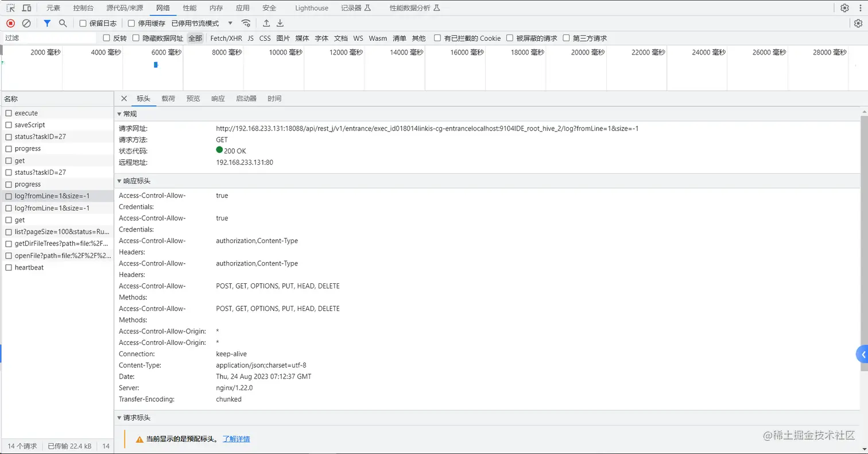Viewport: 868px width, 454px height.
Task: Filter requests by CSS type
Action: 265,39
